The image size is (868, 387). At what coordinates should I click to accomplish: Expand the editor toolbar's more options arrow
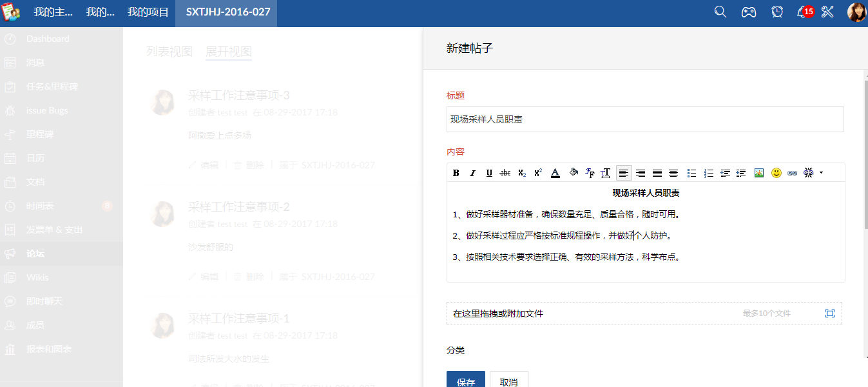(x=821, y=173)
